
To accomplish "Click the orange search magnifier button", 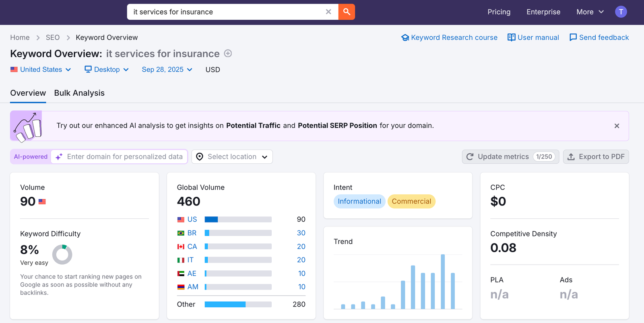I will click(x=347, y=12).
